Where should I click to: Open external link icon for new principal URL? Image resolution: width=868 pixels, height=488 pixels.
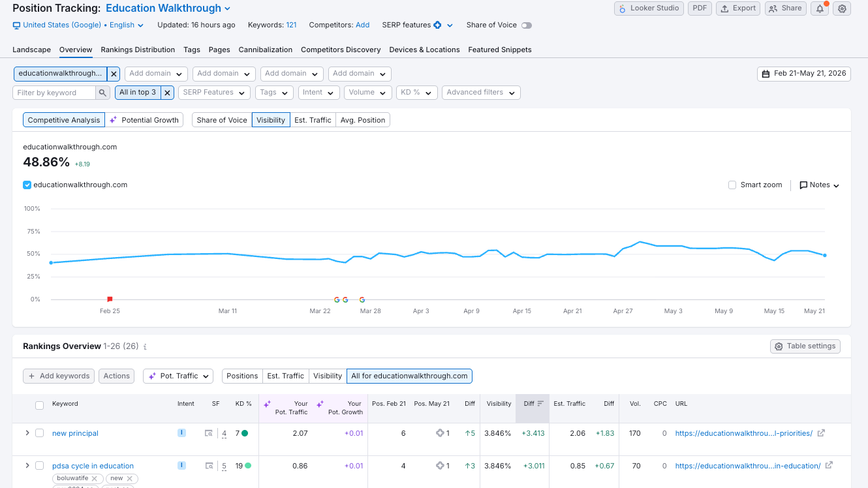pyautogui.click(x=821, y=433)
